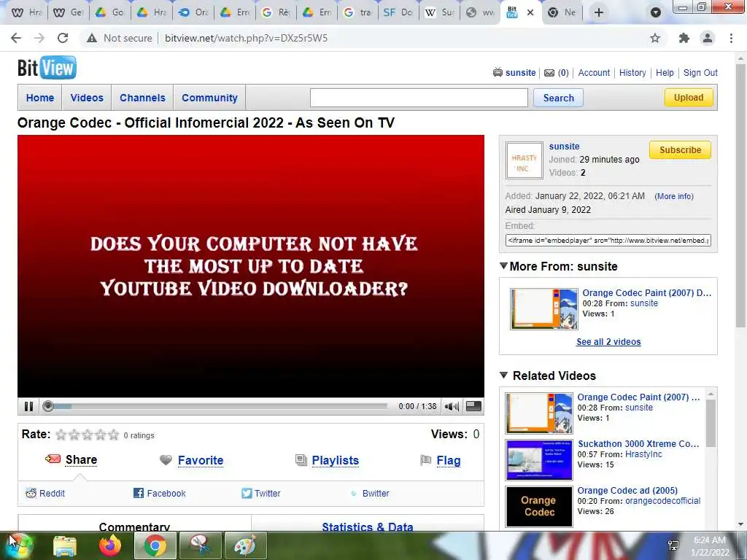Image resolution: width=747 pixels, height=560 pixels.
Task: Bookmark the page with the star icon
Action: [655, 38]
